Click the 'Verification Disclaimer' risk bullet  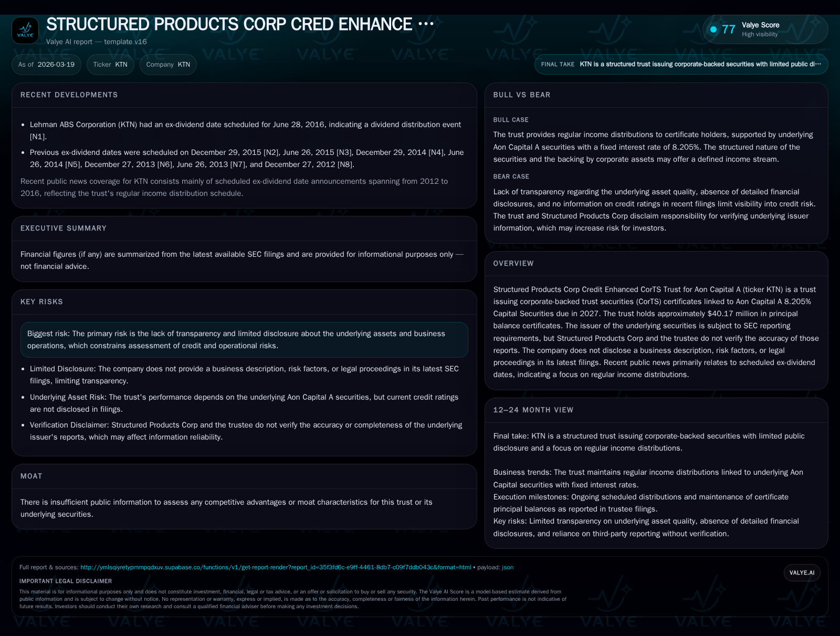click(x=246, y=431)
